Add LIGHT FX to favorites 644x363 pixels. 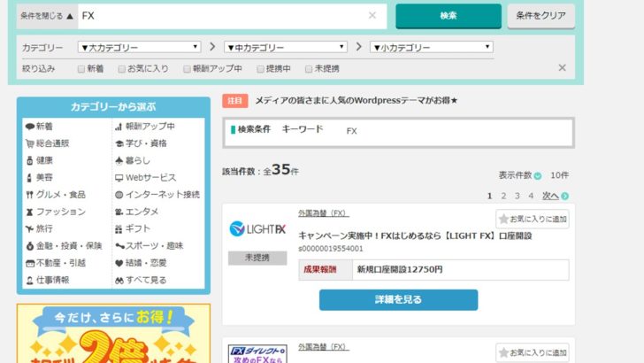point(533,219)
